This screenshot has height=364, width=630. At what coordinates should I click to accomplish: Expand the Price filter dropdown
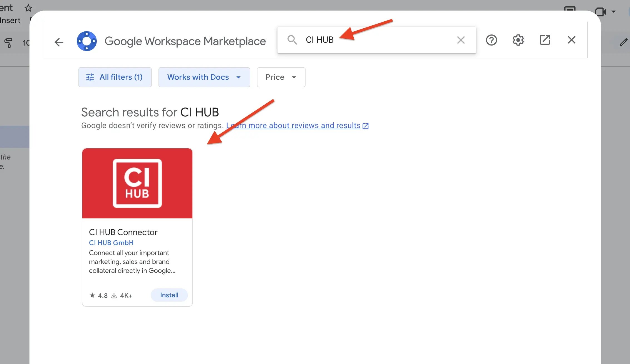pyautogui.click(x=281, y=77)
